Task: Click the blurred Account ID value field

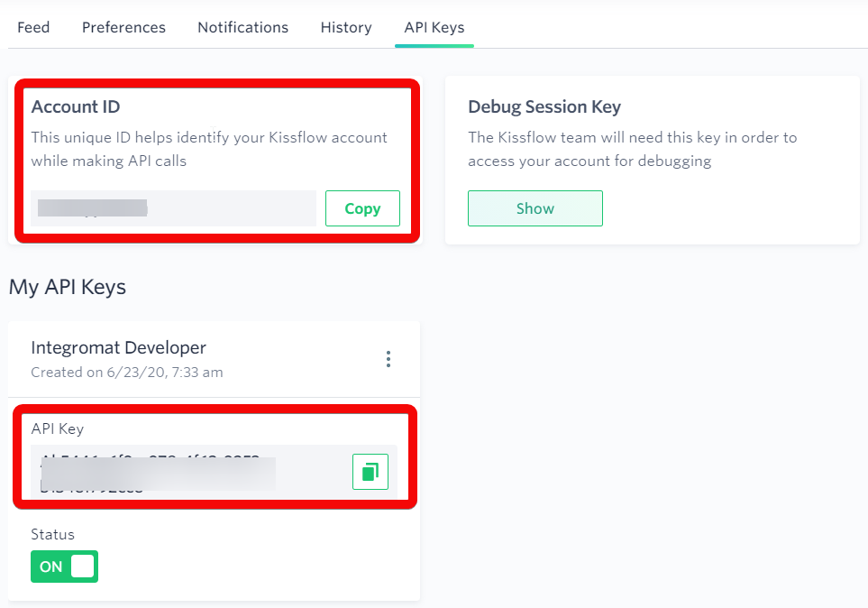Action: click(x=173, y=208)
